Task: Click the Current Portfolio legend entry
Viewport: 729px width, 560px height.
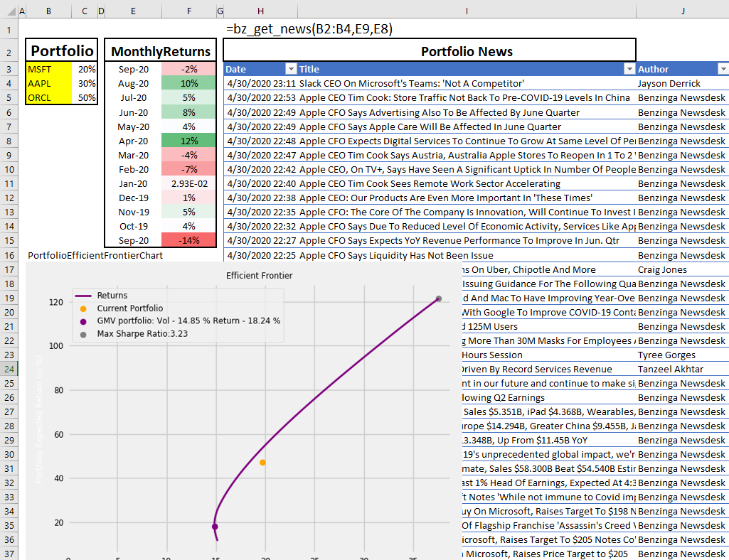Action: pyautogui.click(x=122, y=308)
